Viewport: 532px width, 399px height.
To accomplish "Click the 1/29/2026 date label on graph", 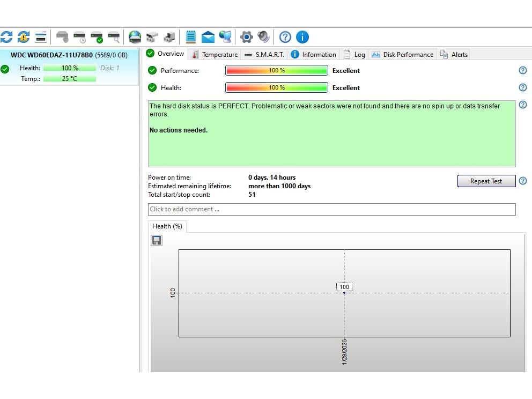I will coord(344,351).
